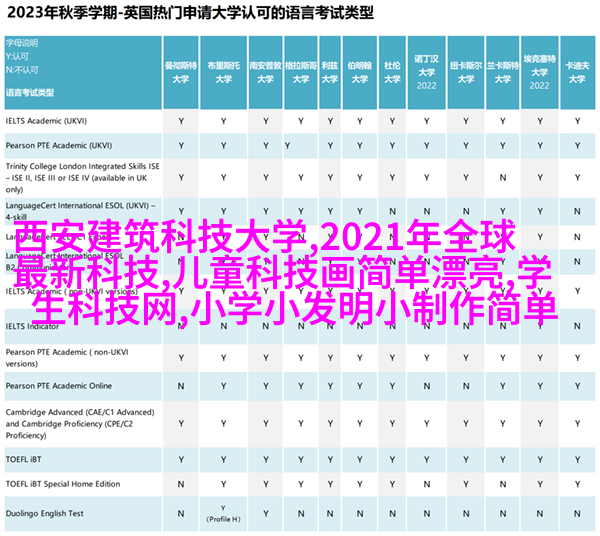Click PTE Academic Online N under 曼彻斯特大学

(181, 386)
